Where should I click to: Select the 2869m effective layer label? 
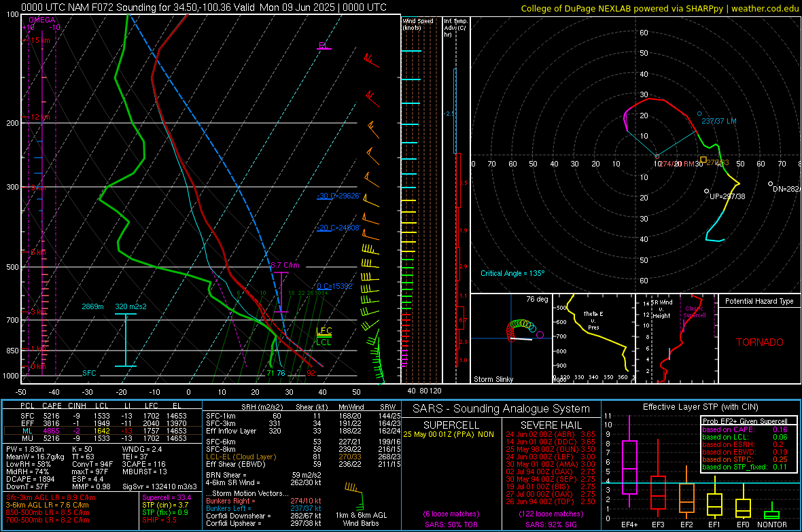click(x=92, y=306)
